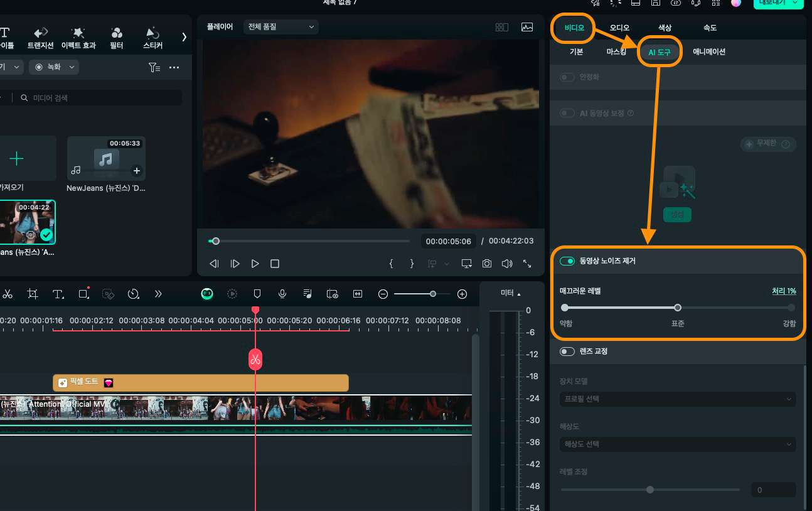812x511 pixels.
Task: Open the 프로필 선택 device profile dropdown
Action: [678, 399]
